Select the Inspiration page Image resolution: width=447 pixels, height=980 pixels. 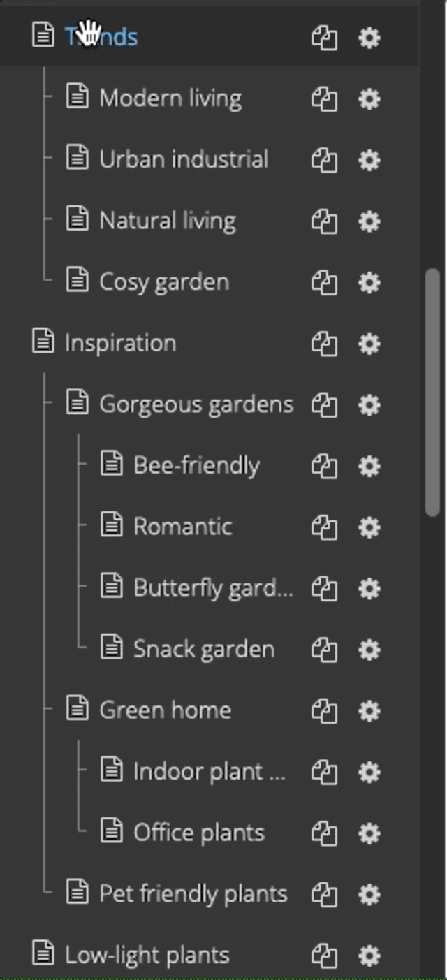tap(120, 344)
